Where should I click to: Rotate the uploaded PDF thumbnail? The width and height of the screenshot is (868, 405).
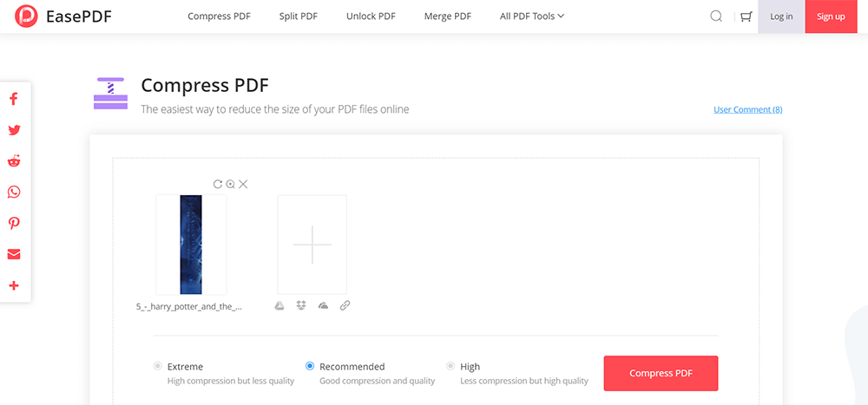[x=218, y=184]
